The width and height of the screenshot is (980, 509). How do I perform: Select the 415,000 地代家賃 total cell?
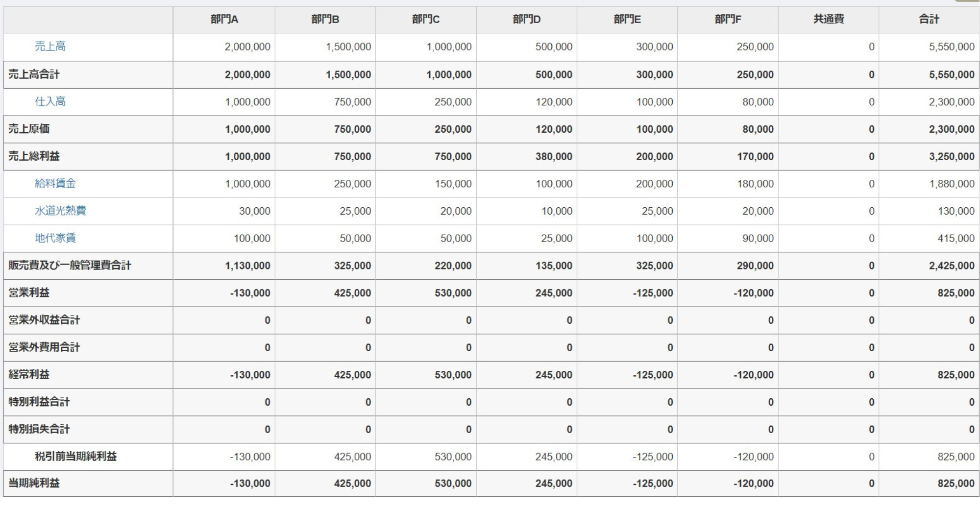pyautogui.click(x=955, y=238)
